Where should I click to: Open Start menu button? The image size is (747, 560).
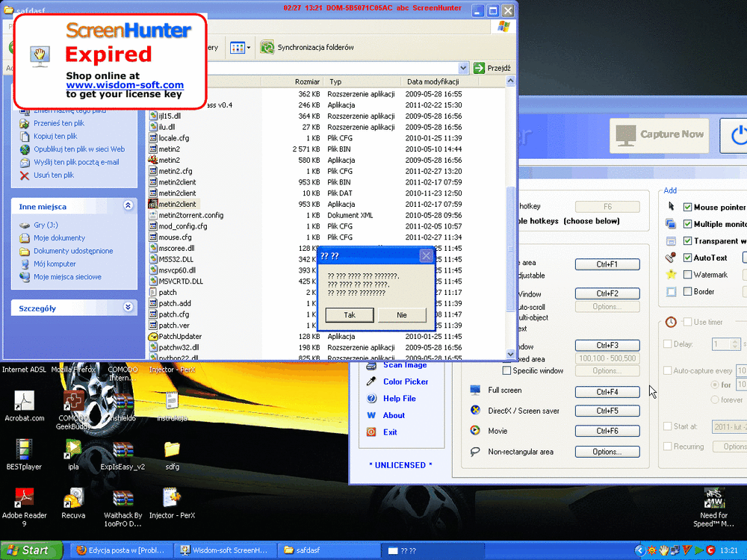point(31,550)
